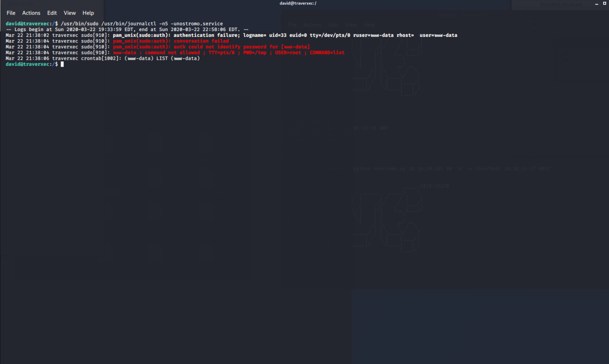Click the block cursor at the last prompt
The width and height of the screenshot is (609, 364).
coord(62,64)
